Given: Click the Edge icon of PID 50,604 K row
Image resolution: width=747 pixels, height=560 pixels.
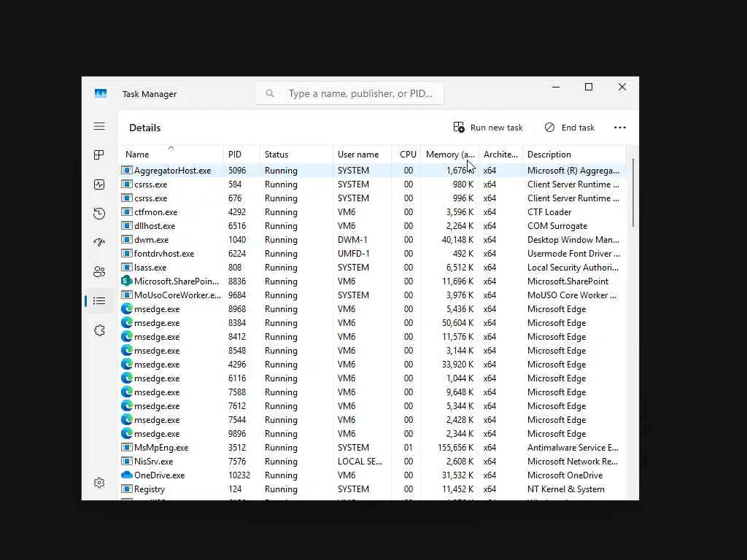Looking at the screenshot, I should coord(126,322).
